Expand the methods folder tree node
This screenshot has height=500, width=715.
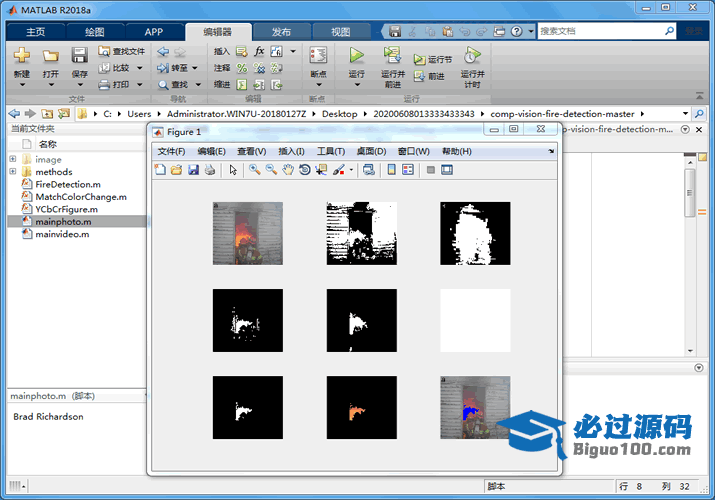(12, 172)
